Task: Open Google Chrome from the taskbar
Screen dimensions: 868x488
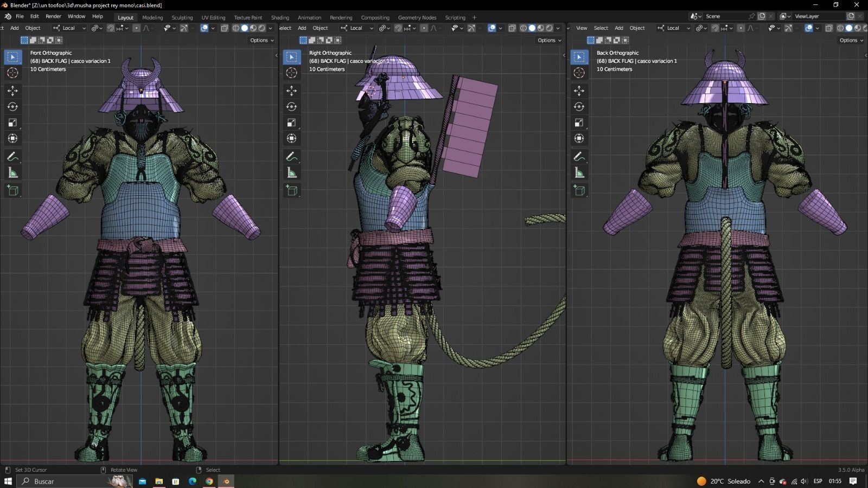Action: pyautogui.click(x=209, y=481)
